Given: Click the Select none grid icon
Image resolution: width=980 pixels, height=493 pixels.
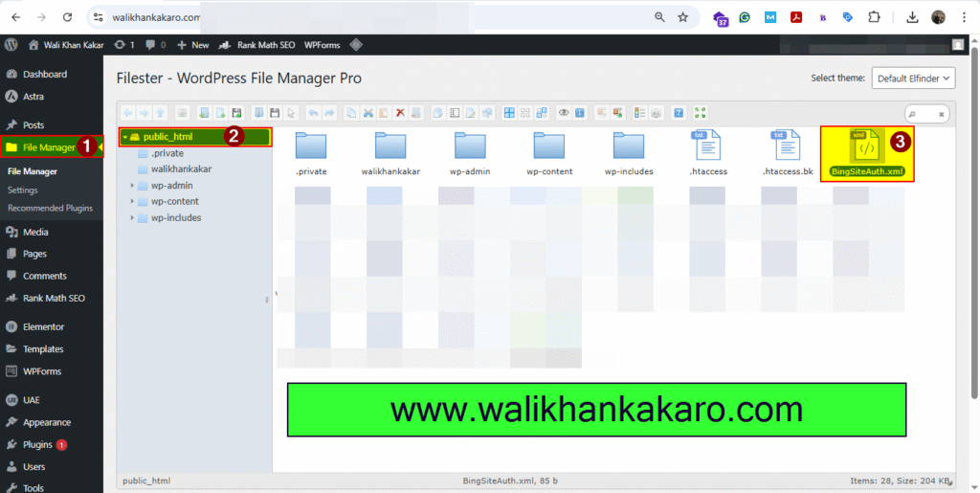Looking at the screenshot, I should (525, 113).
